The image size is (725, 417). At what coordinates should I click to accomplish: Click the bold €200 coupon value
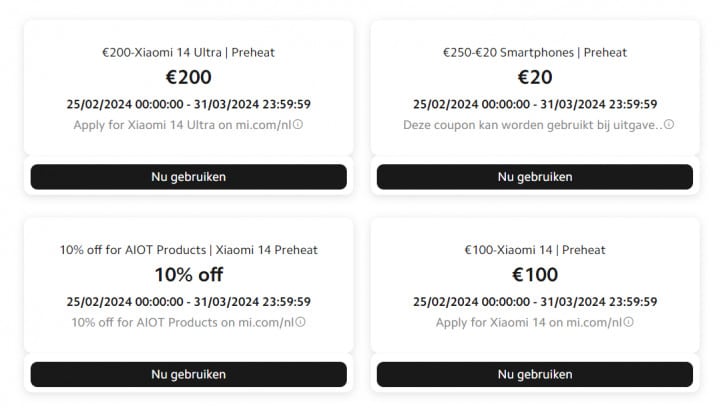tap(189, 77)
